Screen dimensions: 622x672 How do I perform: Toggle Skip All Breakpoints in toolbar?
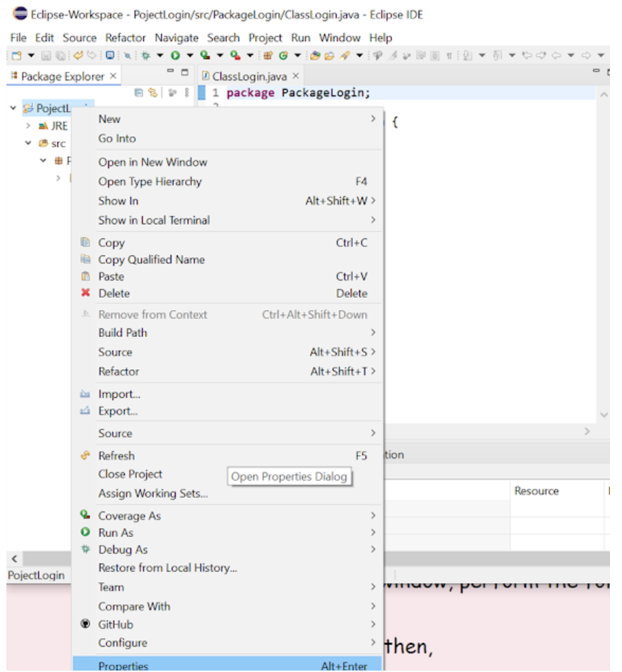click(x=127, y=56)
